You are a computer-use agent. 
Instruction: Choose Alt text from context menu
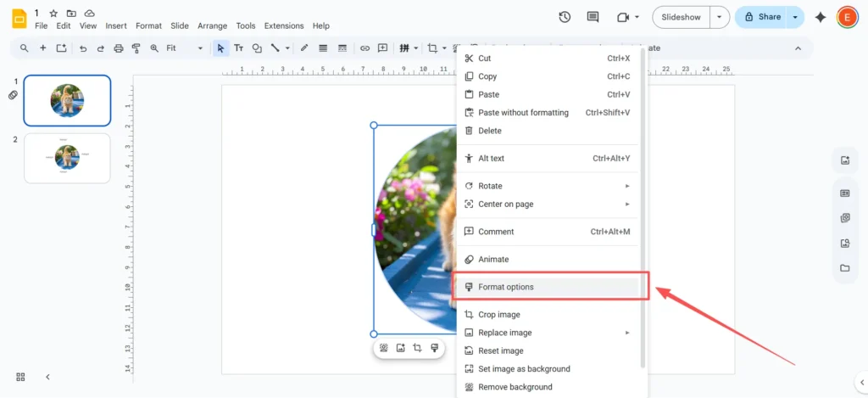click(x=548, y=159)
